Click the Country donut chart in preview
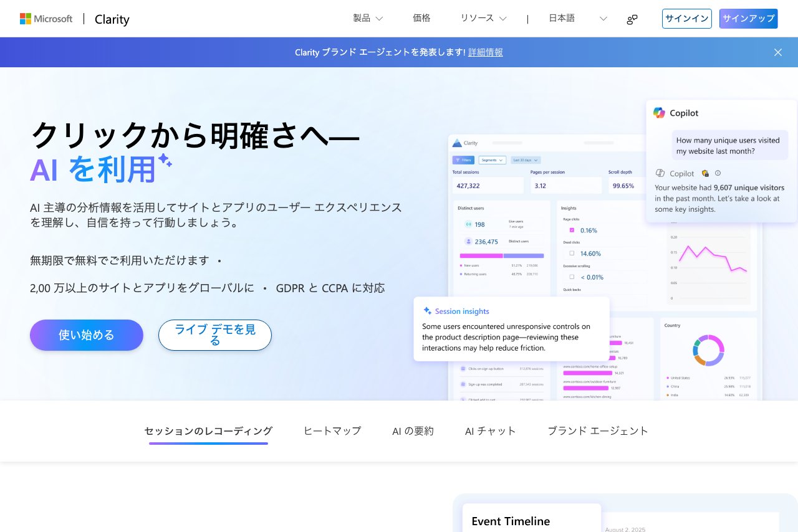798x532 pixels. (708, 350)
